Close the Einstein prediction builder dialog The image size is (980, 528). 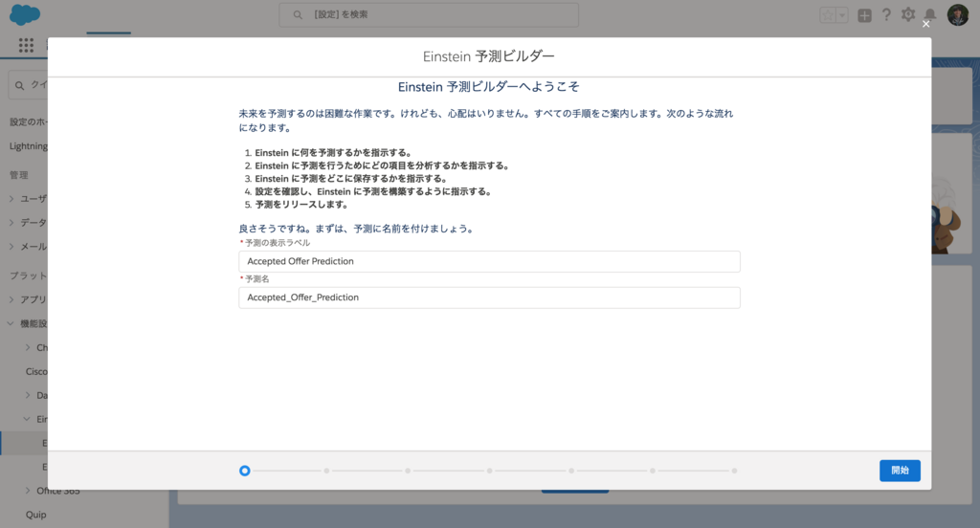tap(925, 24)
